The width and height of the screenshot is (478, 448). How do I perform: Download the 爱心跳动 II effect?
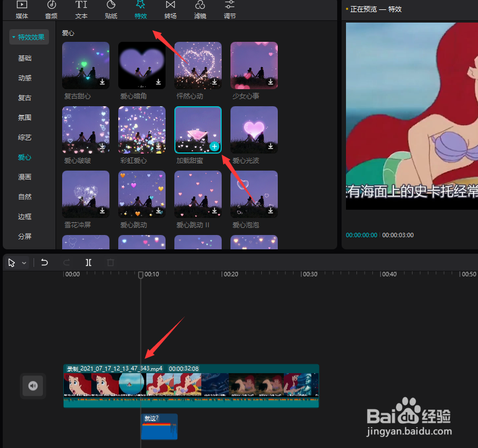[215, 211]
